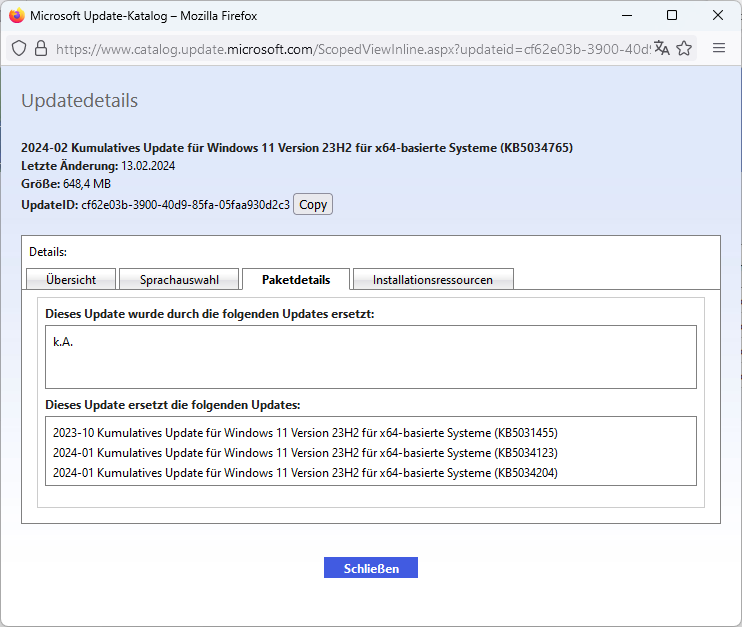Open the Sprachauswahl tab
Image resolution: width=742 pixels, height=627 pixels.
[x=179, y=280]
